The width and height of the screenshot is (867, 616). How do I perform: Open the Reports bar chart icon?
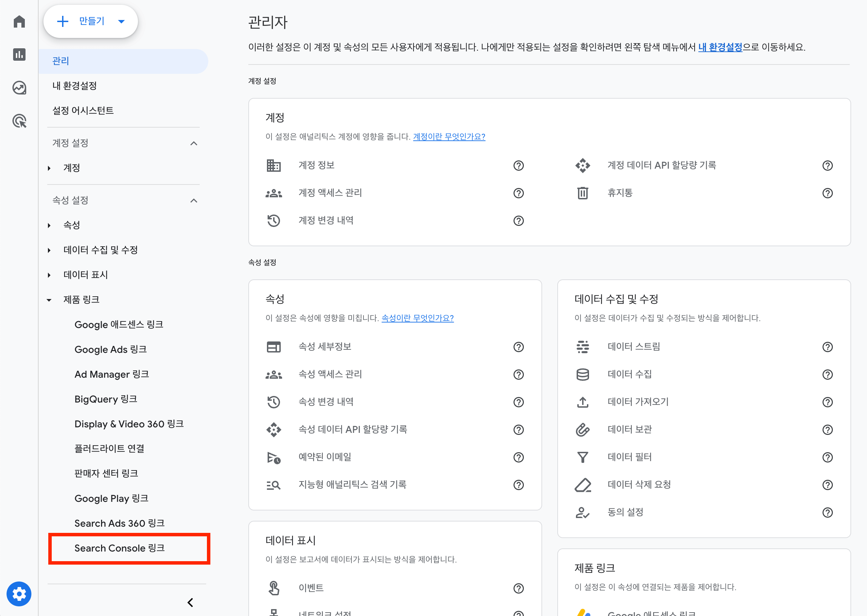19,54
